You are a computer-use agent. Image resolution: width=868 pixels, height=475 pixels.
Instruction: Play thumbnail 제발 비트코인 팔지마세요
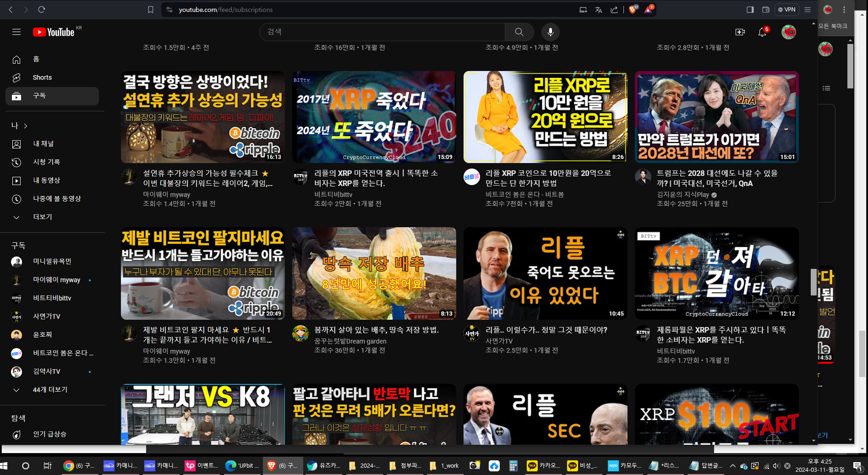[x=202, y=273]
